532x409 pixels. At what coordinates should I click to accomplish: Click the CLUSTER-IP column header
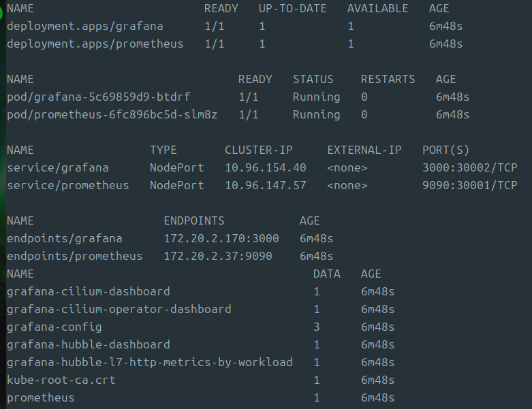tap(259, 150)
